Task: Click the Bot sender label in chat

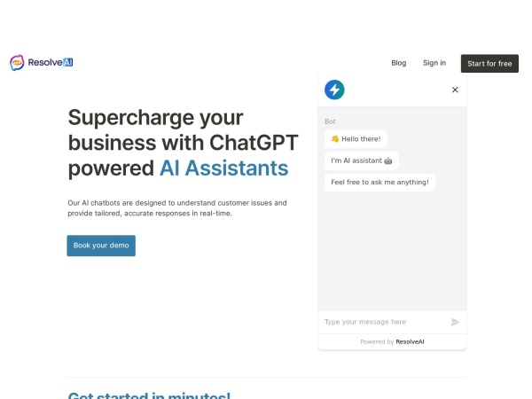Action: click(x=330, y=121)
